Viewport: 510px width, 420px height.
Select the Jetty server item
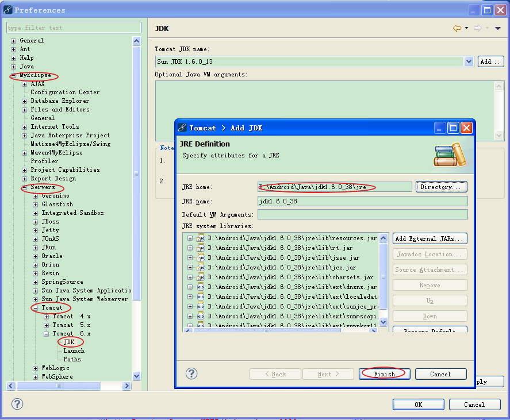click(x=50, y=230)
